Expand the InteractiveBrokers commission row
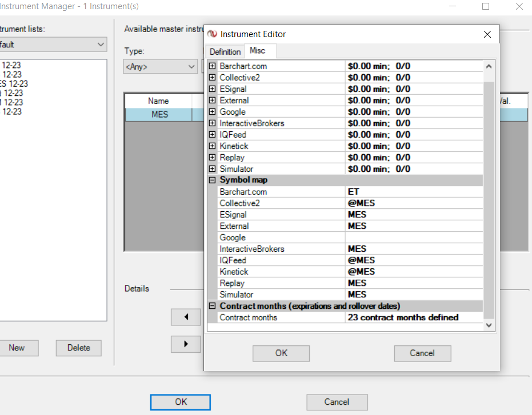Viewport: 532px width, 415px height. [x=212, y=123]
